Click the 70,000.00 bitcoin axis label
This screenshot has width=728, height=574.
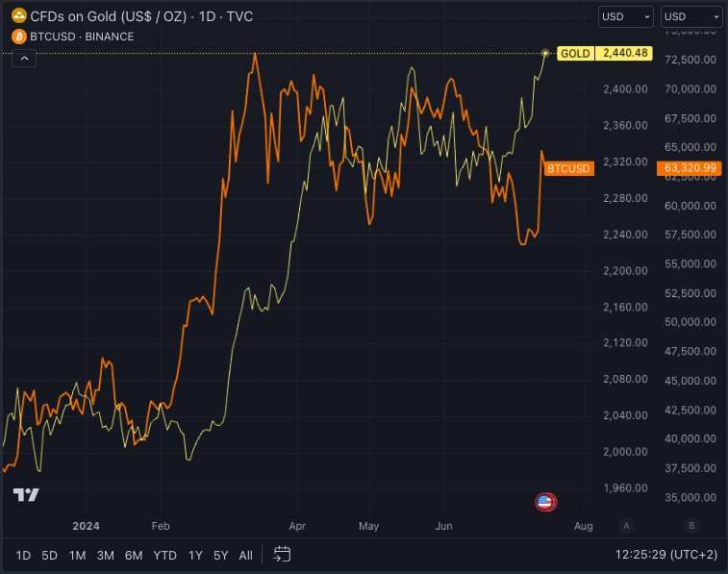click(x=690, y=89)
